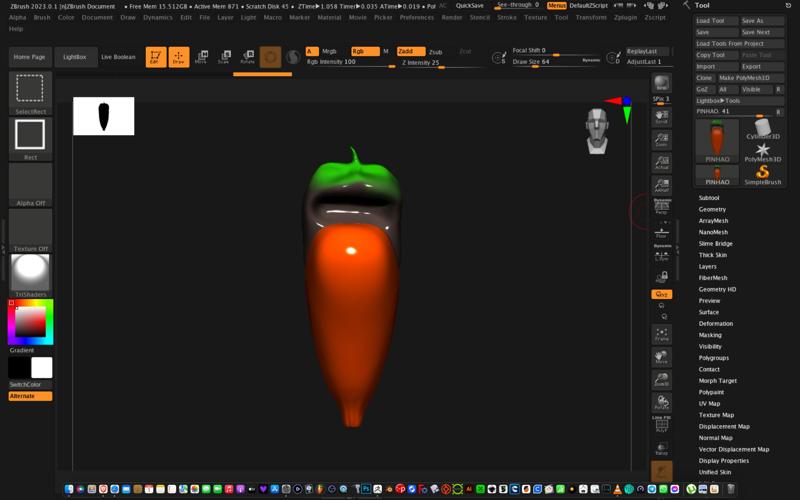The image size is (800, 500).
Task: Open the Document menu
Action: pyautogui.click(x=97, y=17)
